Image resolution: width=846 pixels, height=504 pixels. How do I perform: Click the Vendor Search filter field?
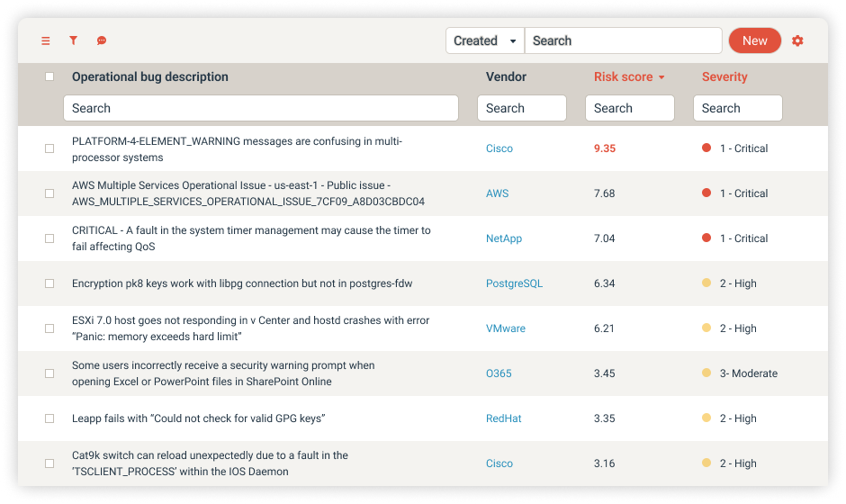(x=522, y=108)
